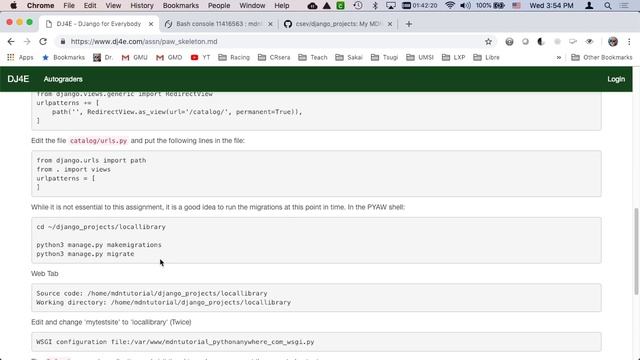Viewport: 640px width, 360px height.
Task: Expand the LXP bookmarks folder
Action: (x=453, y=58)
